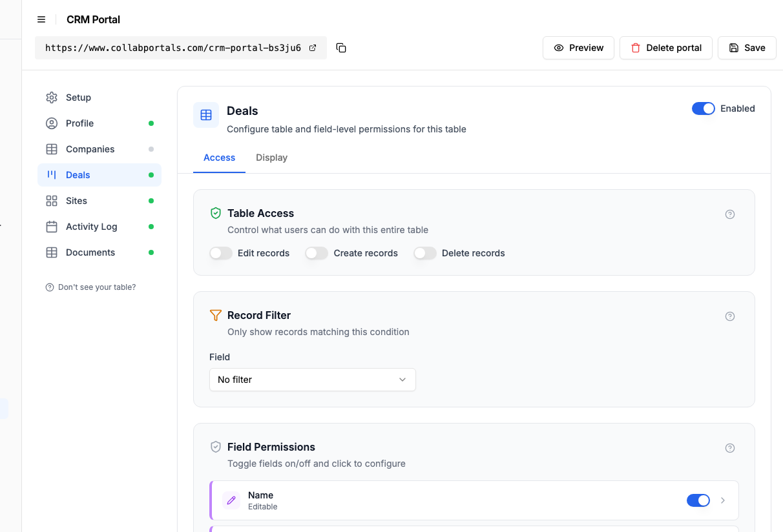The image size is (783, 532).
Task: Open Companies in the sidebar
Action: 99,149
